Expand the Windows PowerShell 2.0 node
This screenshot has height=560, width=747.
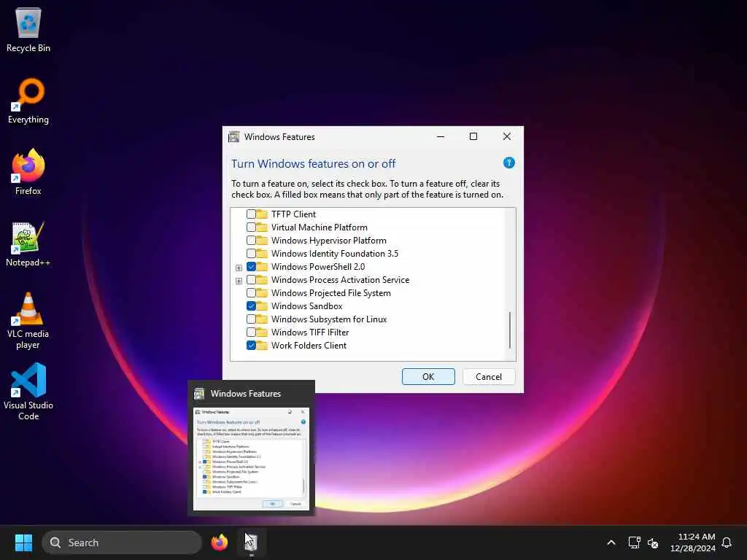(x=239, y=268)
